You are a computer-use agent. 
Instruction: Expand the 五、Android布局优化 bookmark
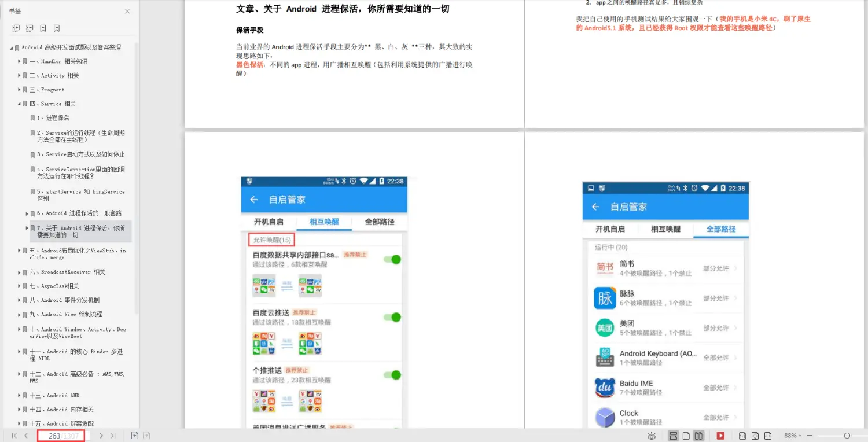click(x=19, y=251)
